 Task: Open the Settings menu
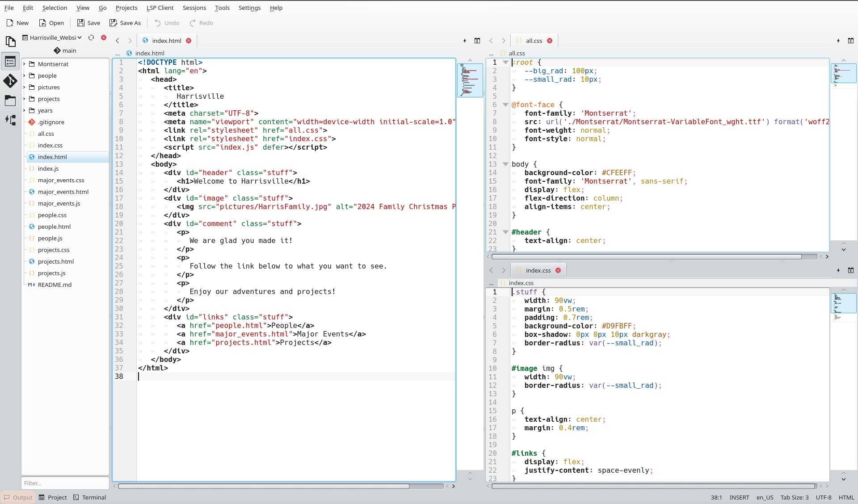coord(249,8)
